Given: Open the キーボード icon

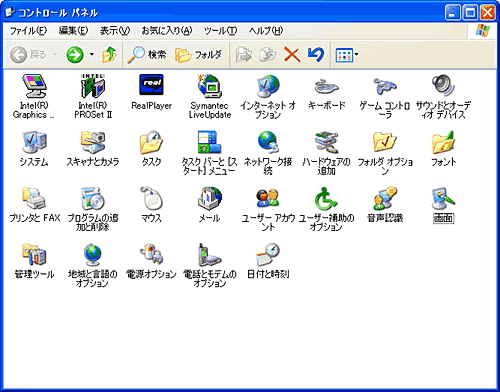Looking at the screenshot, I should coord(326,86).
